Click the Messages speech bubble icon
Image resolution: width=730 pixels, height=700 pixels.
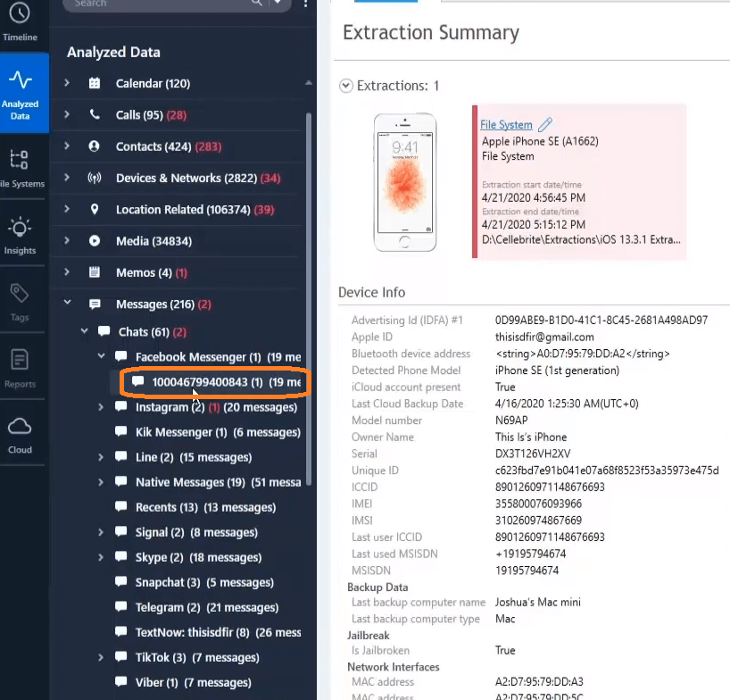tap(95, 304)
